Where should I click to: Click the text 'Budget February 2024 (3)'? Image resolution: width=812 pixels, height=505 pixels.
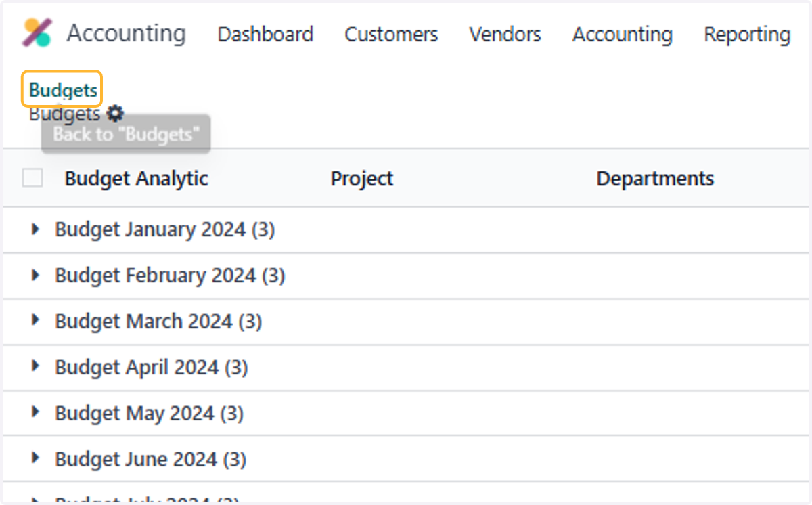pyautogui.click(x=170, y=276)
